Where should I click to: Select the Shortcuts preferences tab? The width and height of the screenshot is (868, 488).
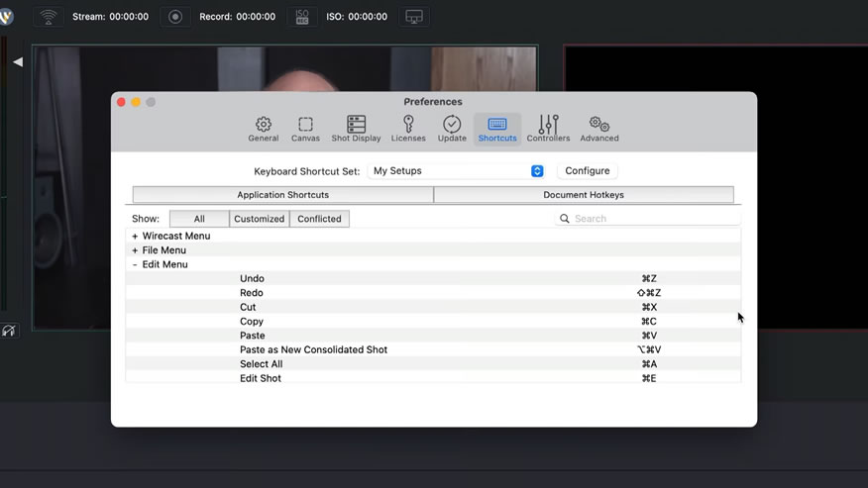[x=497, y=129]
